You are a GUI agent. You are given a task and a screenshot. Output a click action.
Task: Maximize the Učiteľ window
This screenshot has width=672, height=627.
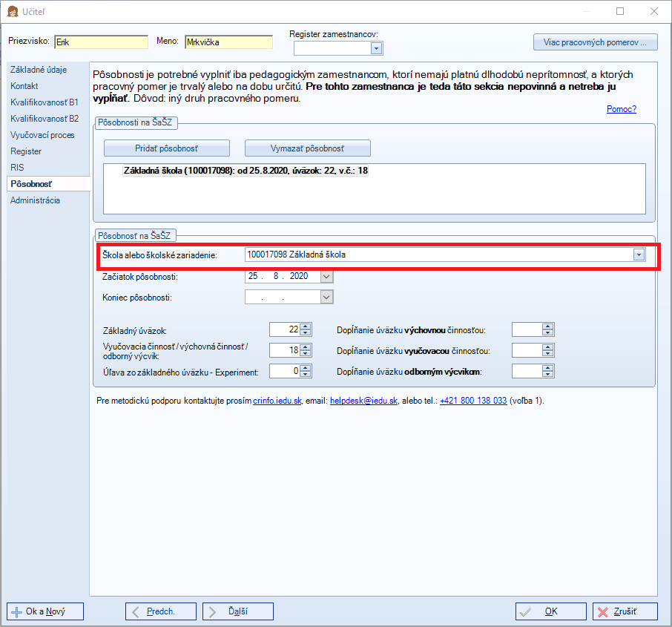coord(620,11)
